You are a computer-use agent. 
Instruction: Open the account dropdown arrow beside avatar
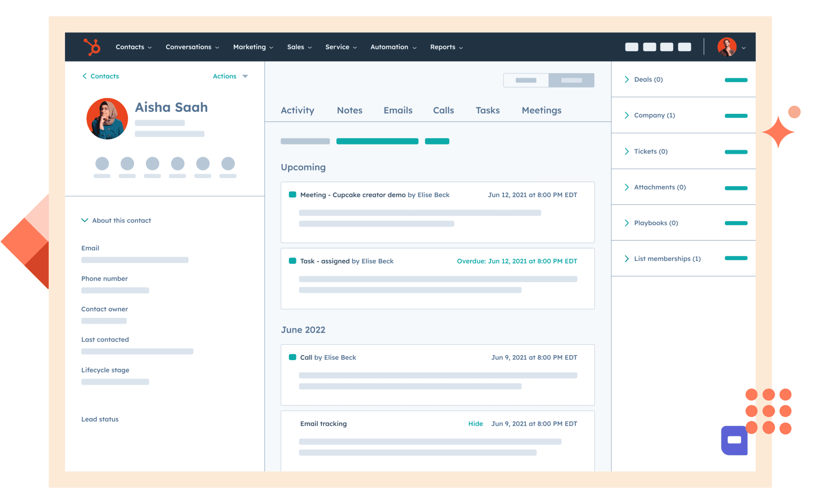744,48
